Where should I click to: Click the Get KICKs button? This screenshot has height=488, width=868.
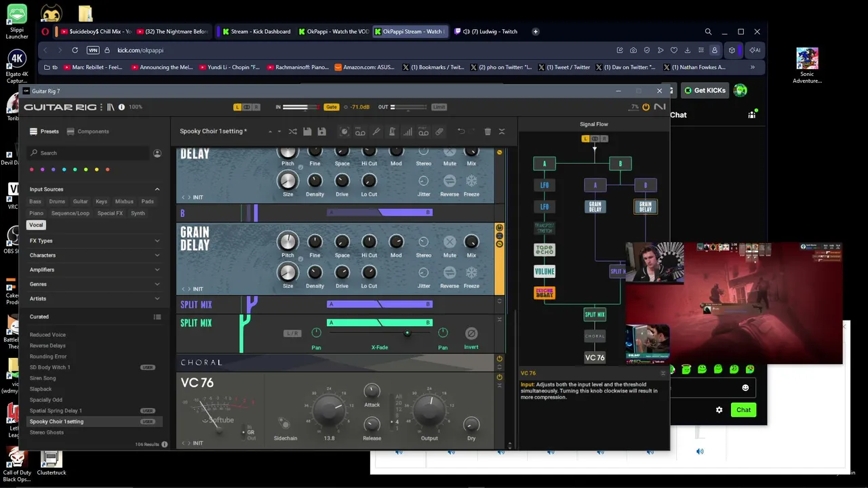click(x=705, y=90)
